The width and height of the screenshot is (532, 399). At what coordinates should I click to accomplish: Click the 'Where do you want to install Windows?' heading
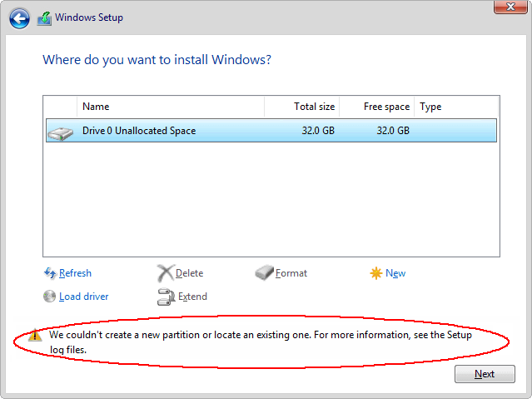click(x=157, y=60)
